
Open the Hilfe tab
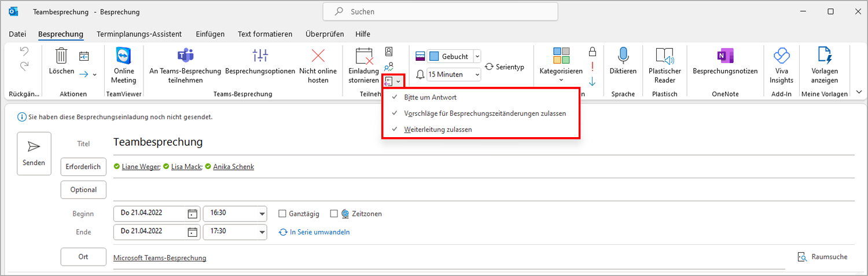pos(363,34)
